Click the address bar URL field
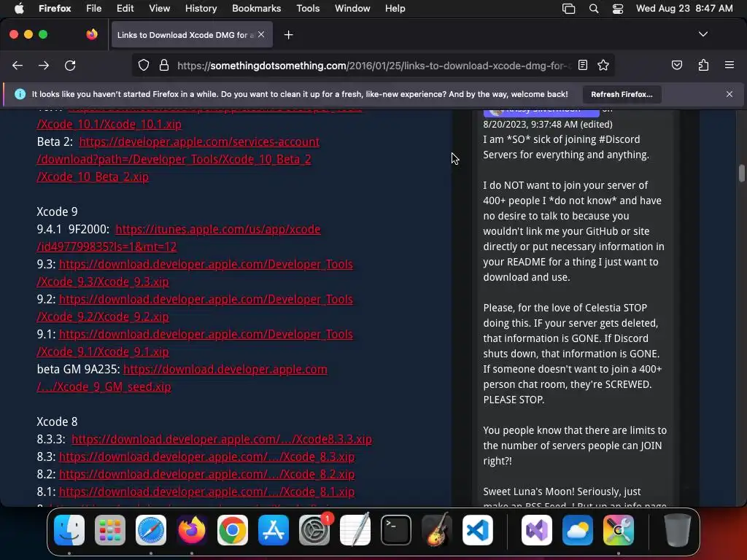The height and width of the screenshot is (560, 747). tap(373, 65)
